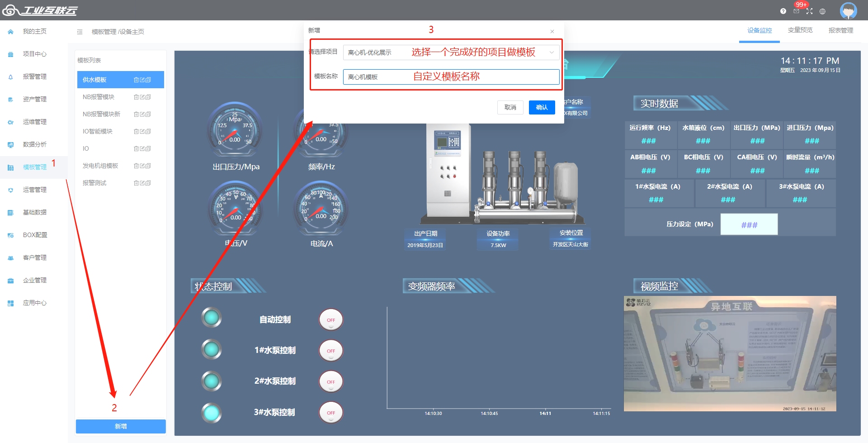This screenshot has width=868, height=443.
Task: Open BOX配置 in the sidebar
Action: (x=34, y=235)
